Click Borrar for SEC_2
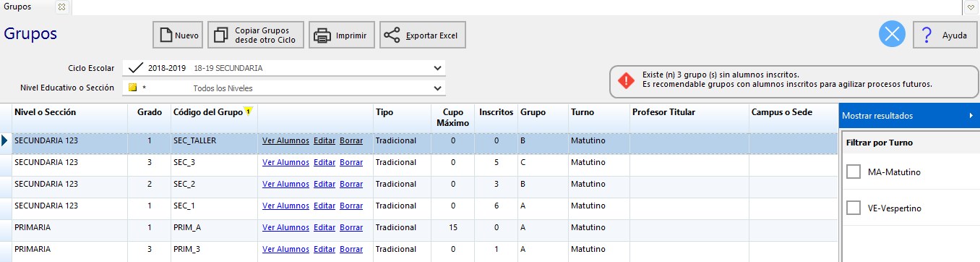The width and height of the screenshot is (980, 262). tap(351, 185)
